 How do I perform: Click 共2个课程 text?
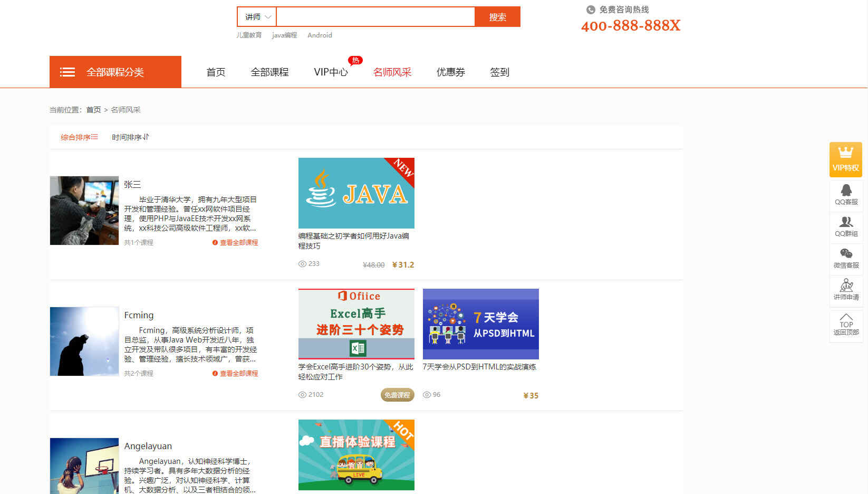[x=139, y=374]
